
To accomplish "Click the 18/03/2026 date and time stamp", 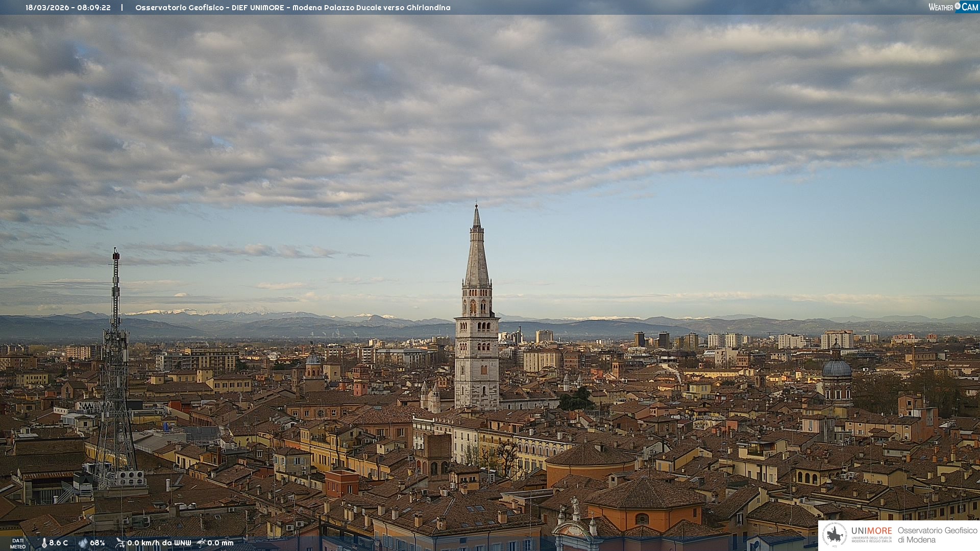I will click(68, 8).
